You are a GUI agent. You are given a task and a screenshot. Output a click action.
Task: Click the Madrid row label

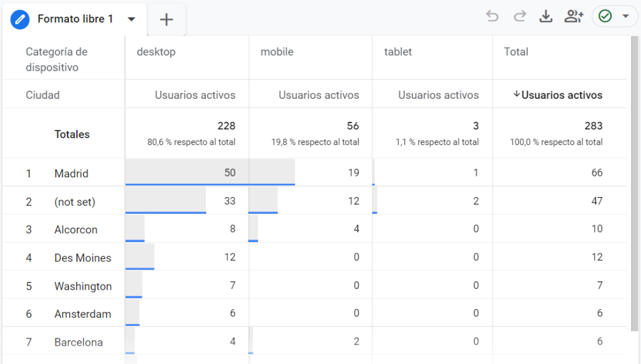click(x=71, y=173)
